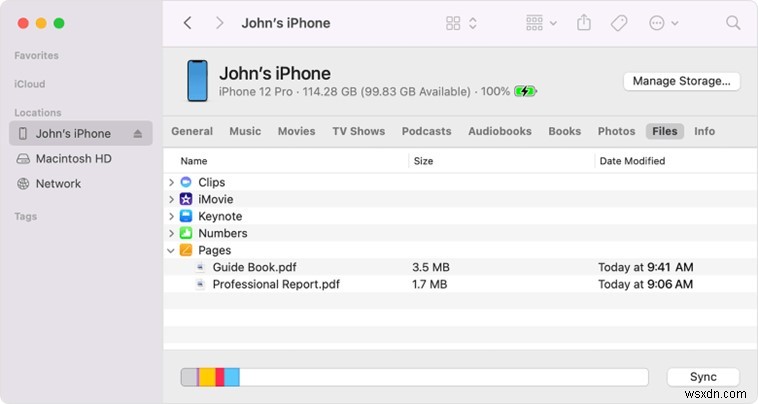The width and height of the screenshot is (758, 404).
Task: Switch to icon grid view
Action: pos(453,23)
